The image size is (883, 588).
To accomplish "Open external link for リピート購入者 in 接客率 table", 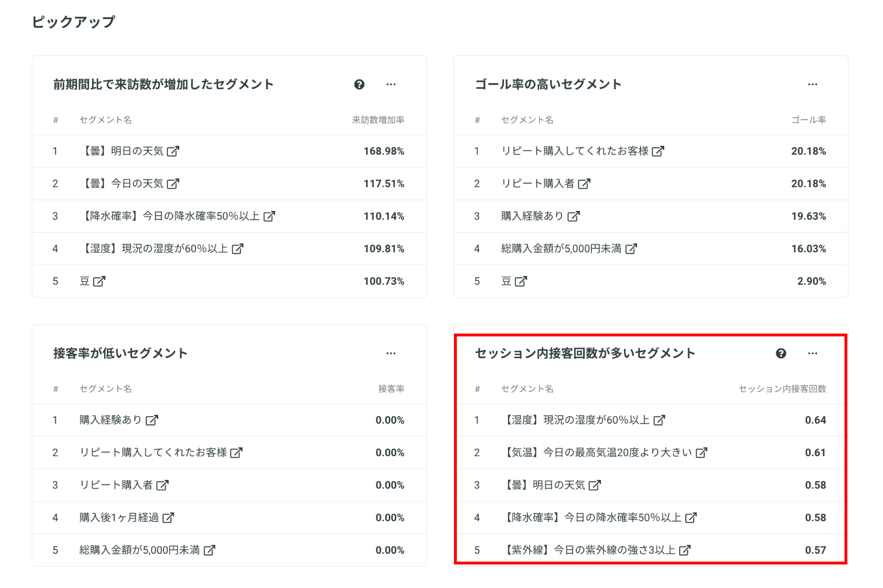I will 162,485.
